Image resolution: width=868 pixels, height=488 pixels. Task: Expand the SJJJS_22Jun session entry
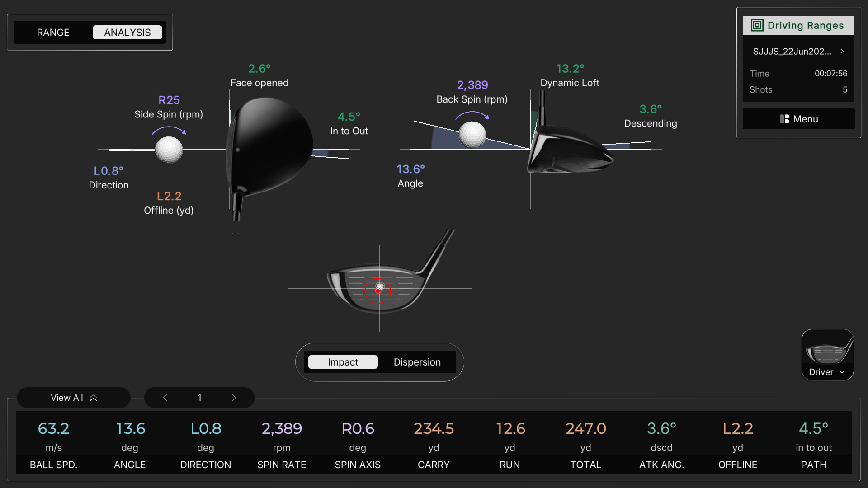798,52
